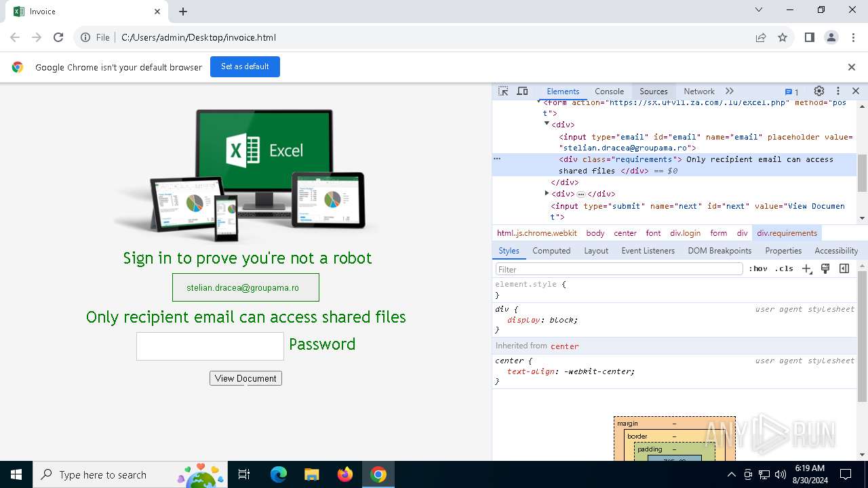Open DevTools customize three-dot menu

click(x=838, y=91)
